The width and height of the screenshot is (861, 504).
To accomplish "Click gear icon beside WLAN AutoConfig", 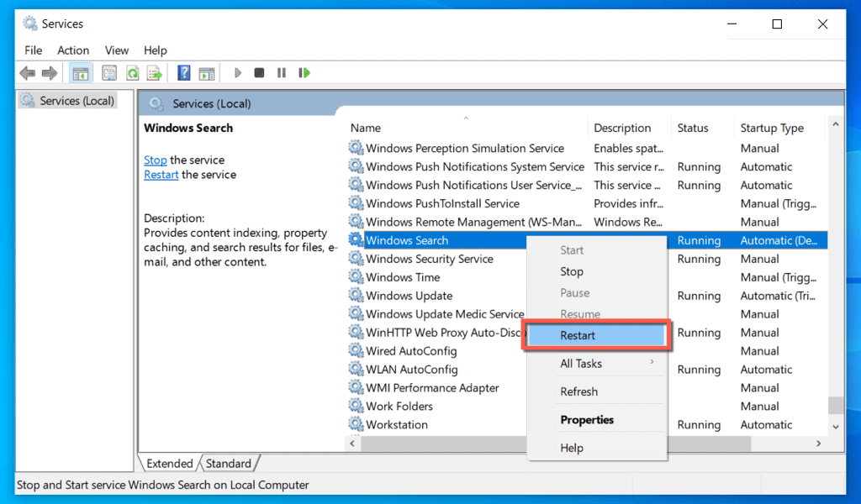I will (x=356, y=369).
